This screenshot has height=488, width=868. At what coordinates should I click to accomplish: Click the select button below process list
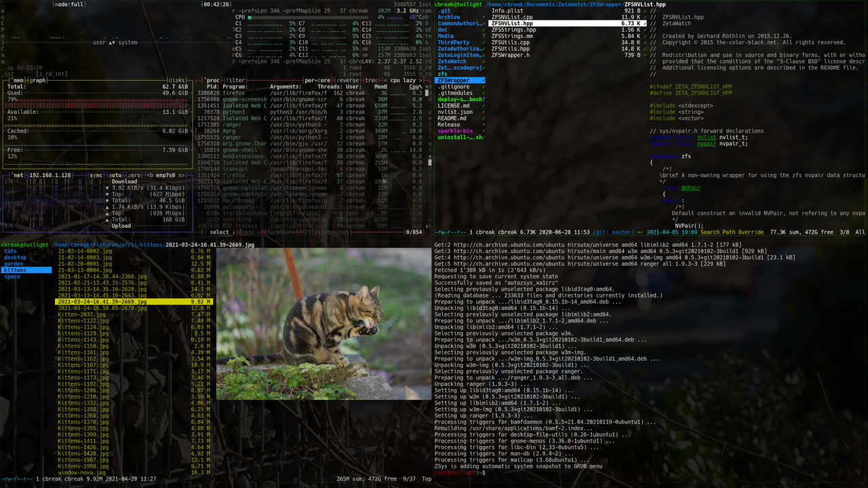click(220, 232)
